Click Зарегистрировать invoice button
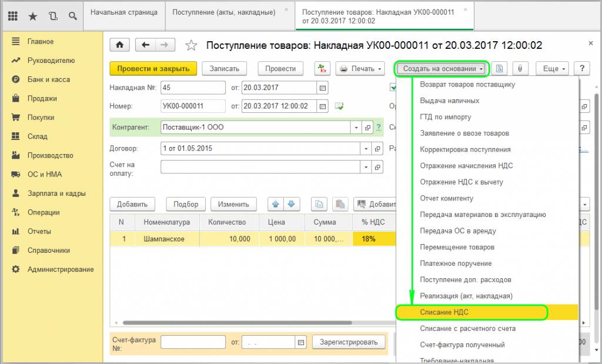The image size is (602, 364). coord(349,342)
